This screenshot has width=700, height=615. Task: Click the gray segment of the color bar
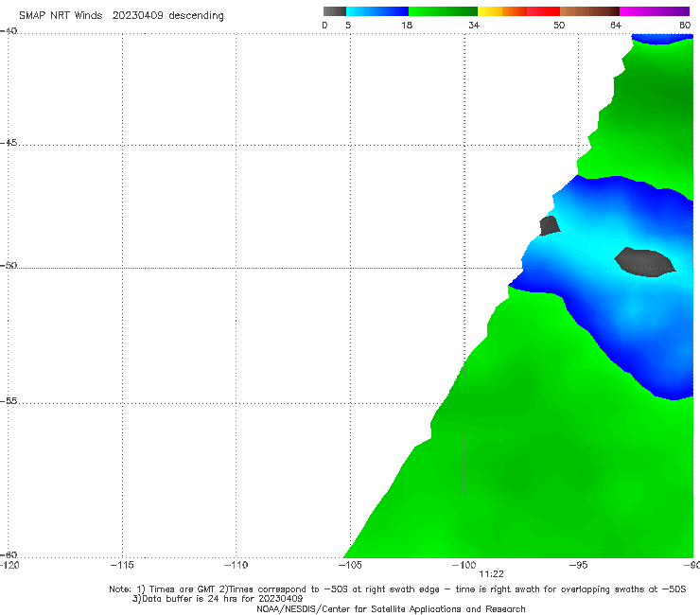click(334, 11)
